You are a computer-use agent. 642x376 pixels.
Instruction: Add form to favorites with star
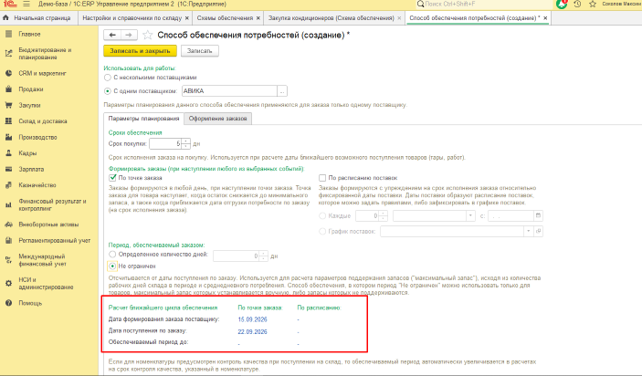(x=147, y=35)
